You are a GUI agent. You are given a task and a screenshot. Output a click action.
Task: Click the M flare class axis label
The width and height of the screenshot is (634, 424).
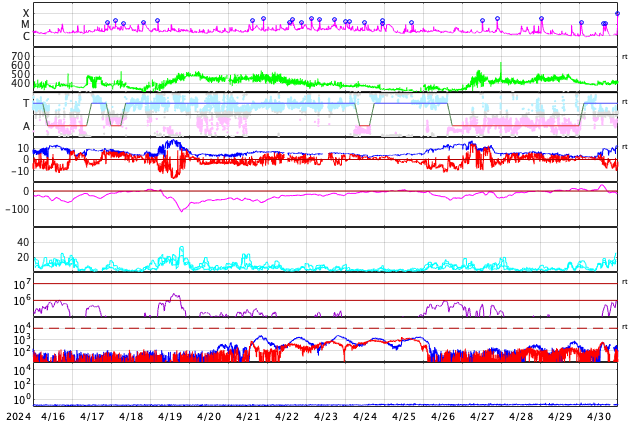25,25
